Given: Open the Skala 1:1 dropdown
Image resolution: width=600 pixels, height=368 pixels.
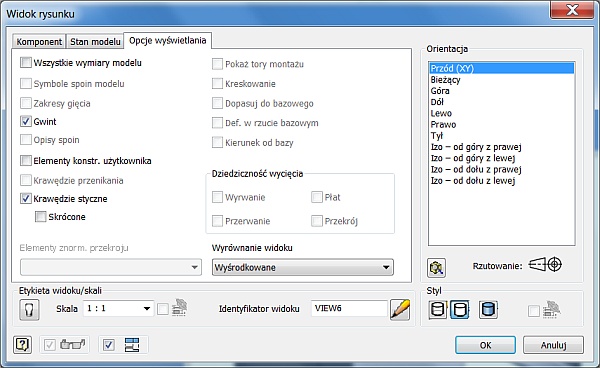Looking at the screenshot, I should coord(118,308).
